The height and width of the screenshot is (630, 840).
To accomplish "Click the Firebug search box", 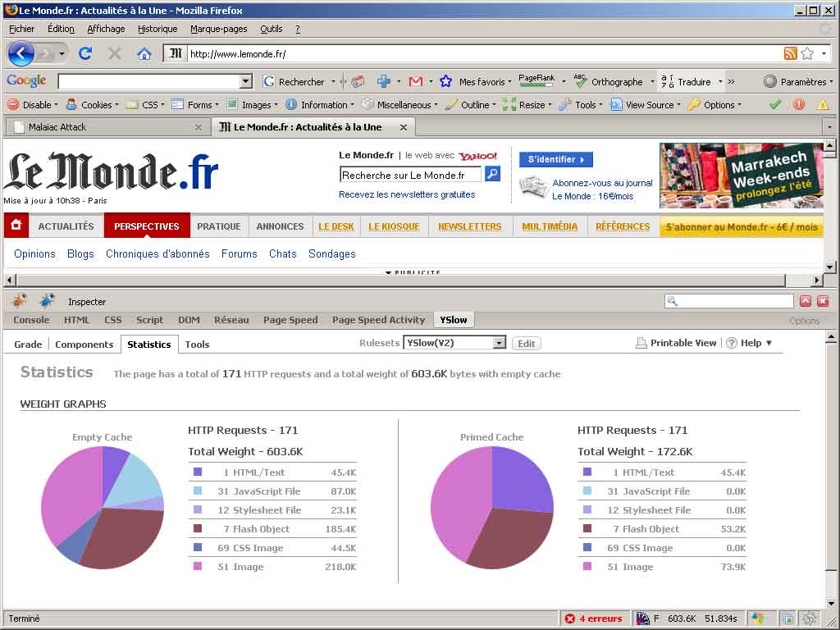I will click(x=729, y=301).
